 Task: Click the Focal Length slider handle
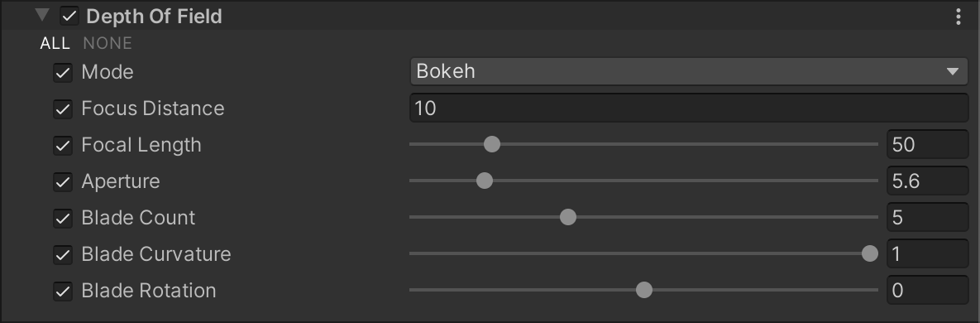pyautogui.click(x=492, y=144)
